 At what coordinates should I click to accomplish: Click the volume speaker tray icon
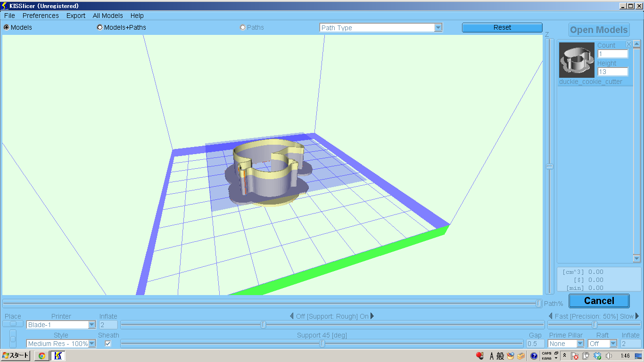pyautogui.click(x=609, y=356)
